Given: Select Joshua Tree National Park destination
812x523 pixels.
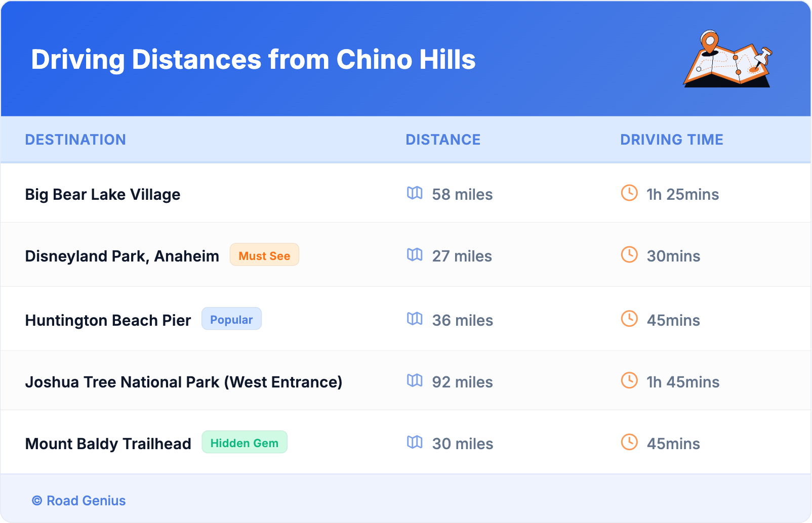Looking at the screenshot, I should 184,382.
